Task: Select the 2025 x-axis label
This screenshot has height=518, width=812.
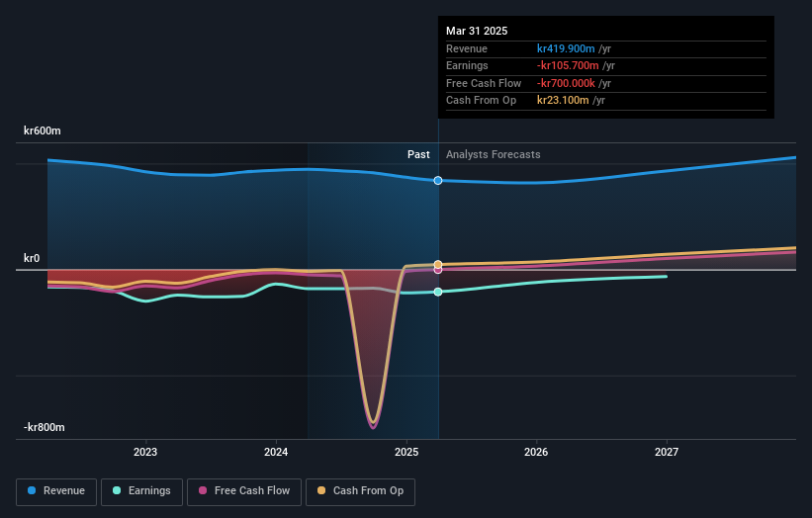Action: 406,453
